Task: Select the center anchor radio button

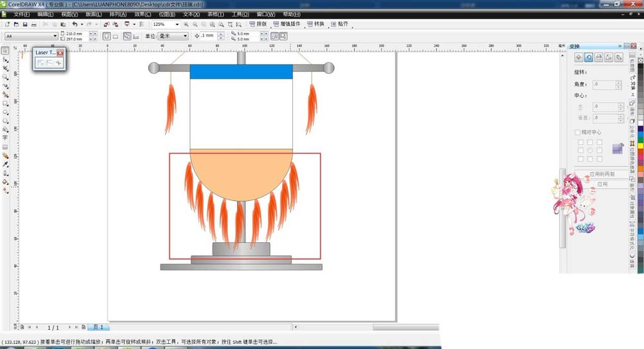Action: 589,150
